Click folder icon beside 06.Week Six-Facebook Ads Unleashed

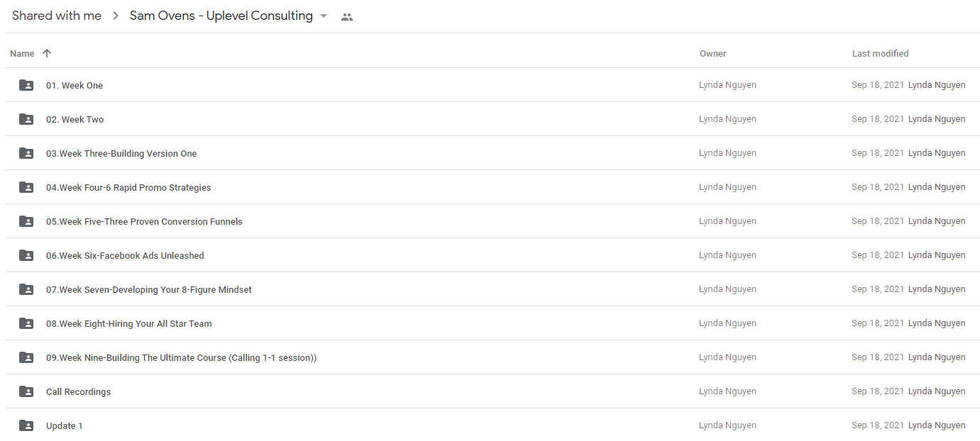26,255
